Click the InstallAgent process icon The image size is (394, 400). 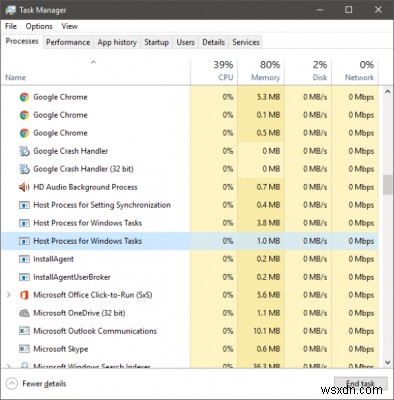click(24, 259)
